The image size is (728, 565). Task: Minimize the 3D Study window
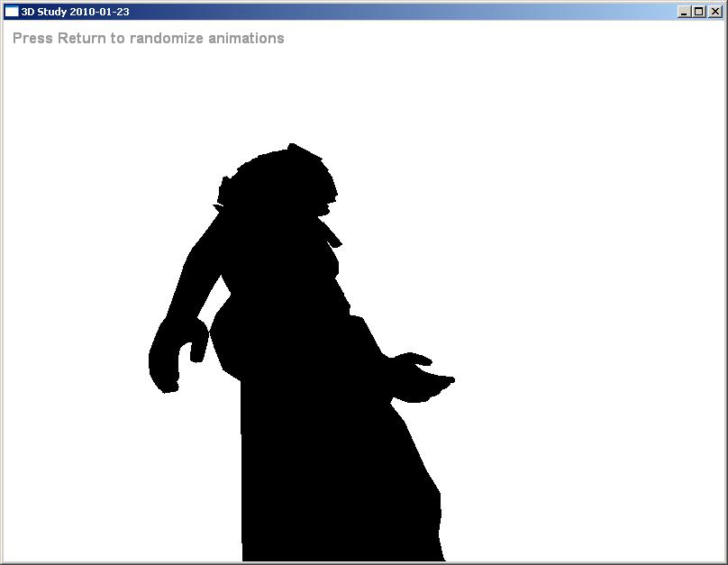coord(685,12)
